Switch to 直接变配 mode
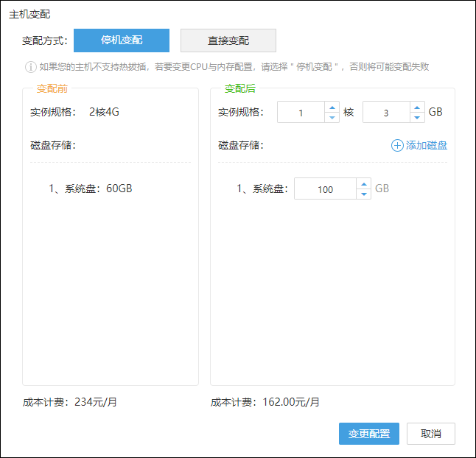Viewport: 476px width, 458px height. [228, 40]
